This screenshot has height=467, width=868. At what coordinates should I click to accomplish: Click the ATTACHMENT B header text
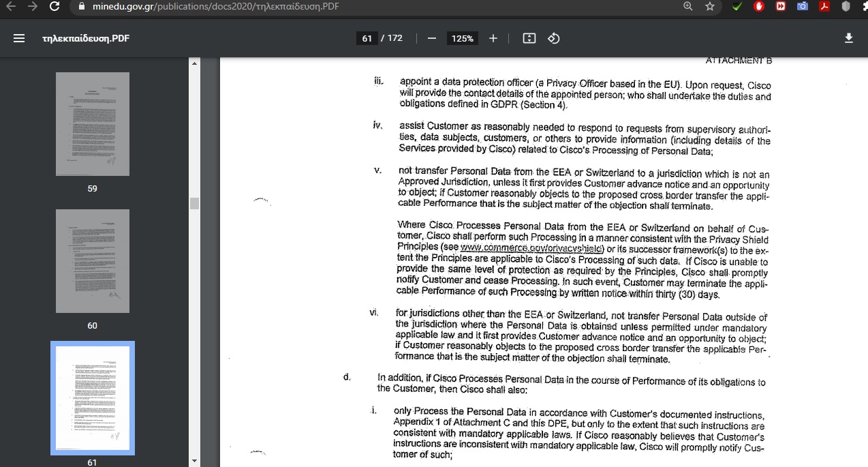(x=739, y=61)
